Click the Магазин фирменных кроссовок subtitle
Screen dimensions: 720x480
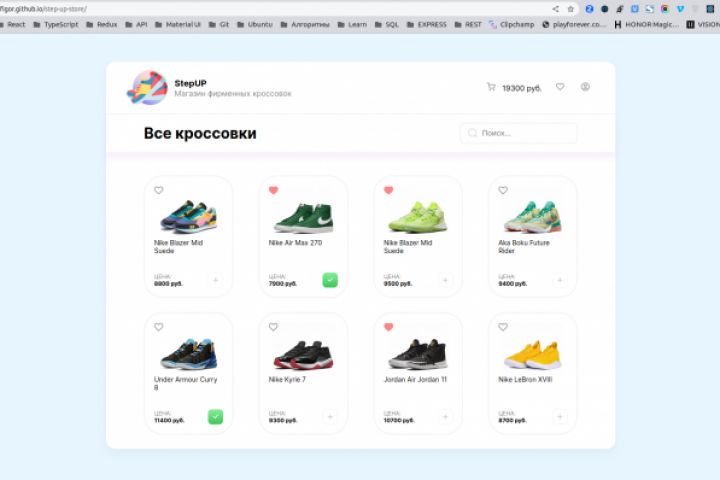pos(233,94)
